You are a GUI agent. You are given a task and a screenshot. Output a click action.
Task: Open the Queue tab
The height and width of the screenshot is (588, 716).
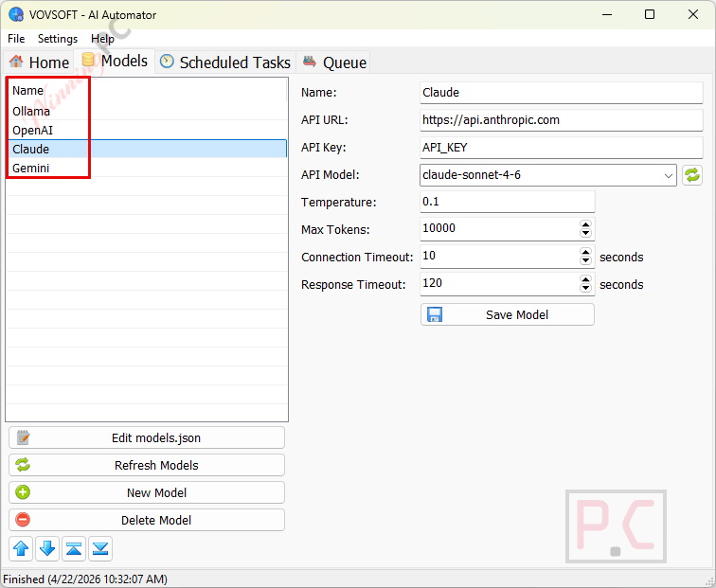click(x=334, y=62)
